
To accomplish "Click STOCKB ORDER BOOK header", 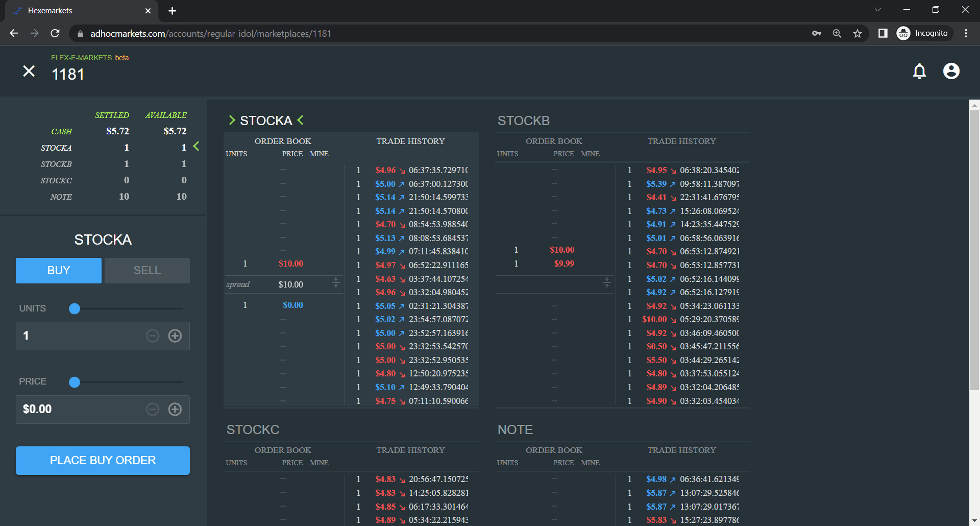I will tap(554, 141).
